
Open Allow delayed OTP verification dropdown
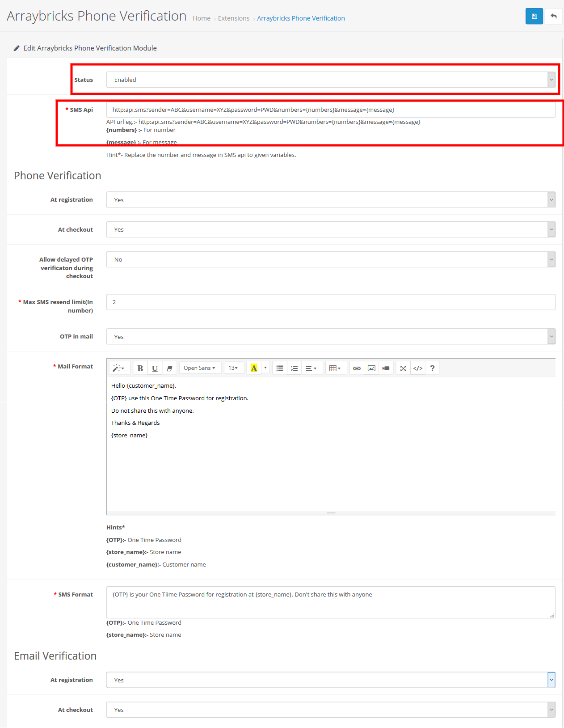click(x=331, y=259)
